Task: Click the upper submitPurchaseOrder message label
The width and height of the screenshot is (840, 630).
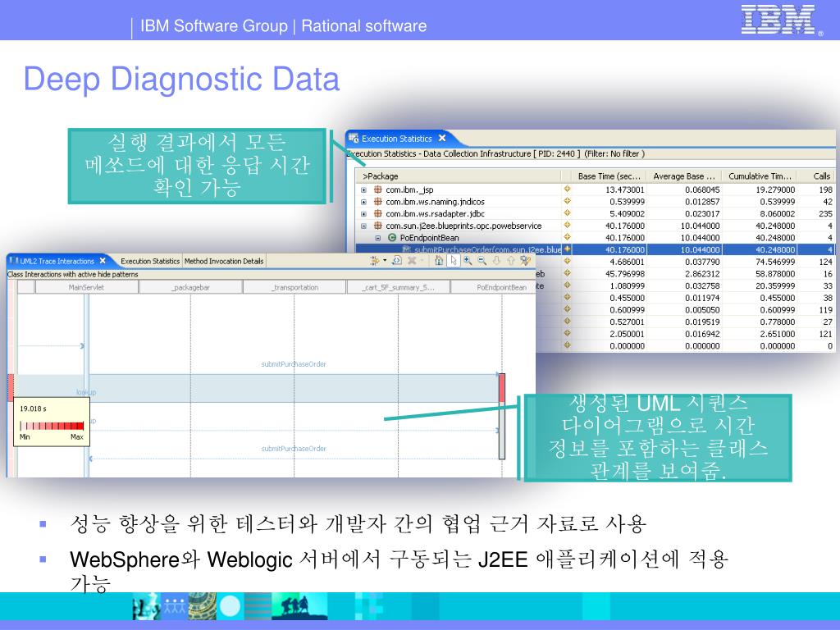Action: pyautogui.click(x=294, y=364)
